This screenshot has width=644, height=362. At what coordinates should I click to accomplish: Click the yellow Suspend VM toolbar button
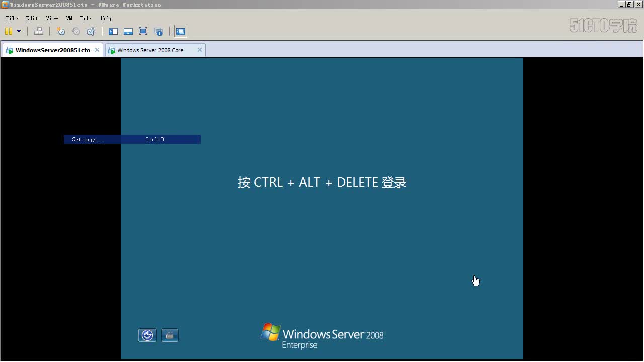[9, 31]
